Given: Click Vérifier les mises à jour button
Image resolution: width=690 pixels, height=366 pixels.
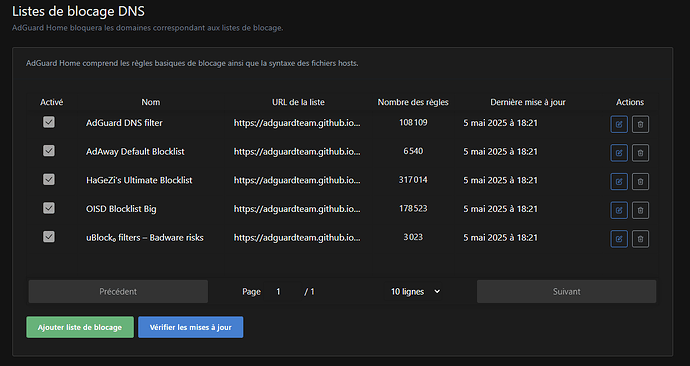Looking at the screenshot, I should (x=191, y=327).
